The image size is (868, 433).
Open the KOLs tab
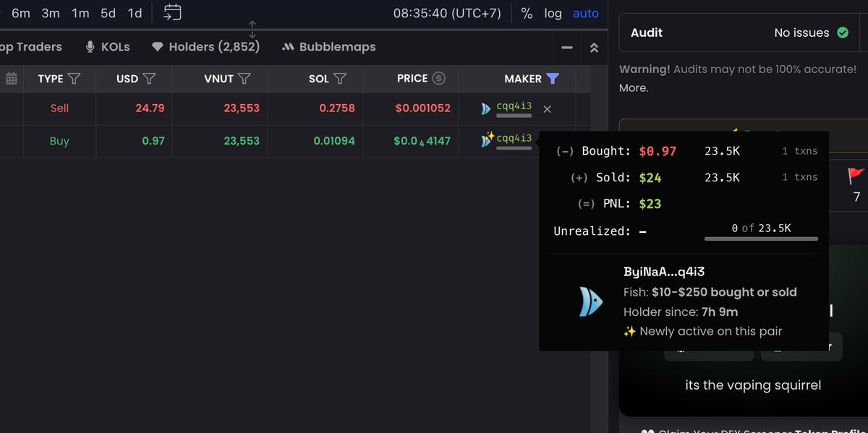pyautogui.click(x=108, y=47)
